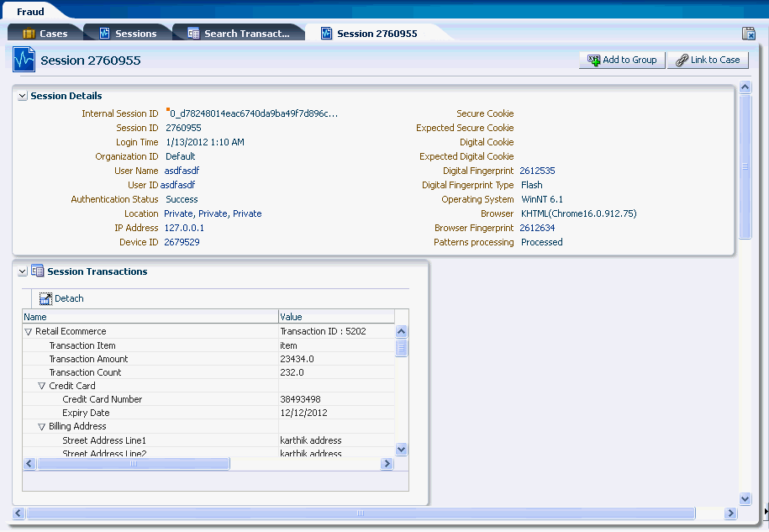
Task: Click the Sessions tab icon
Action: tap(104, 34)
